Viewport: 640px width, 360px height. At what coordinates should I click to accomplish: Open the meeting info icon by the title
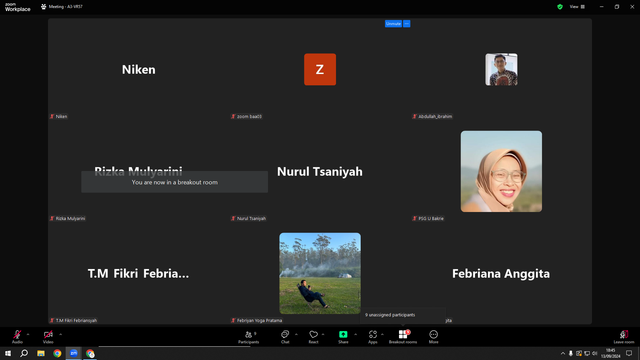[44, 7]
